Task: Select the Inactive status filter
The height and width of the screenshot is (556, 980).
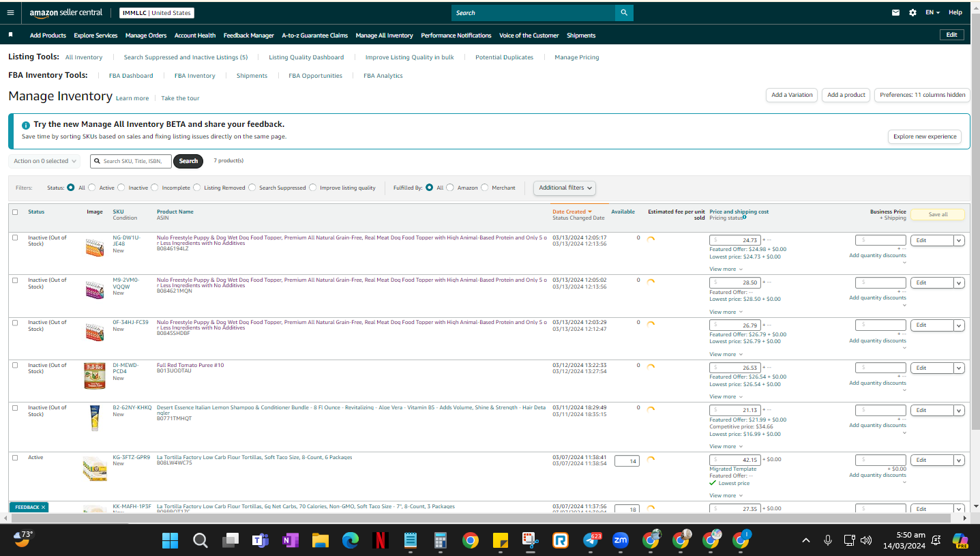Action: pyautogui.click(x=121, y=188)
